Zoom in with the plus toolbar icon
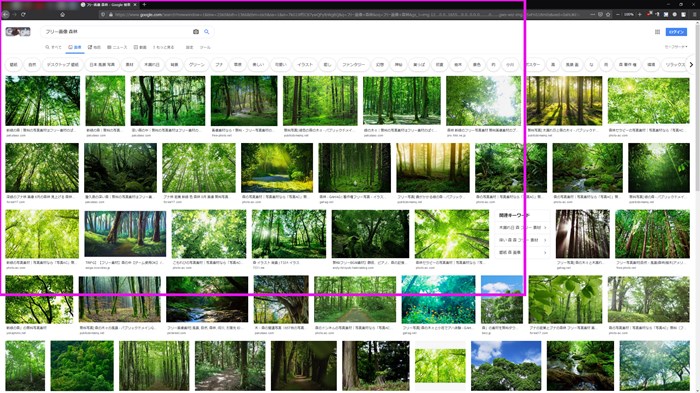Screen dimensions: 700x393 click(639, 14)
